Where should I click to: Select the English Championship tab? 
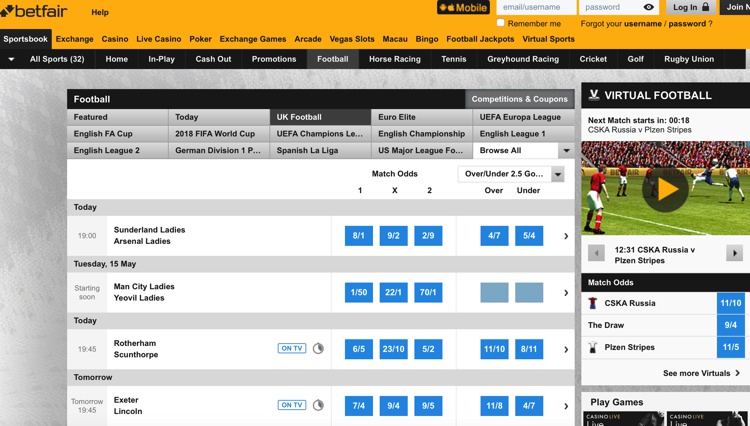pos(421,134)
